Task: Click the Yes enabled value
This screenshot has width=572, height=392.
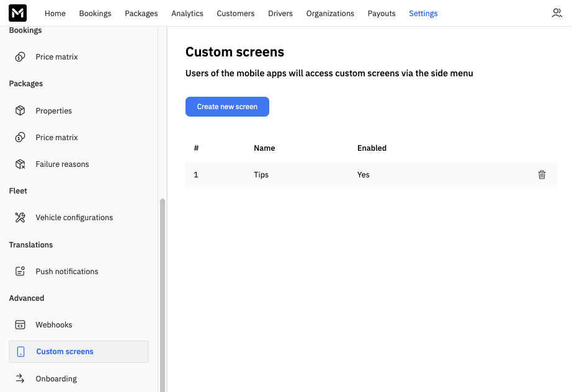Action: coord(364,175)
